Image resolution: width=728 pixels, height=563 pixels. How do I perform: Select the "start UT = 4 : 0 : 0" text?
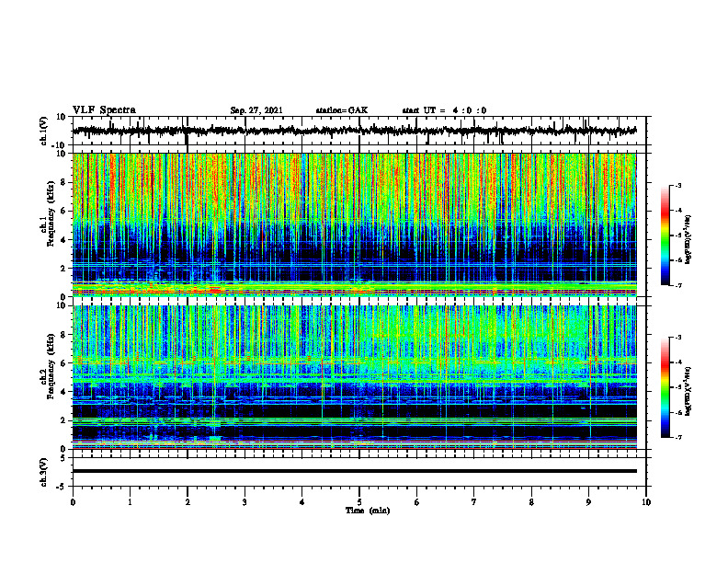[x=444, y=110]
